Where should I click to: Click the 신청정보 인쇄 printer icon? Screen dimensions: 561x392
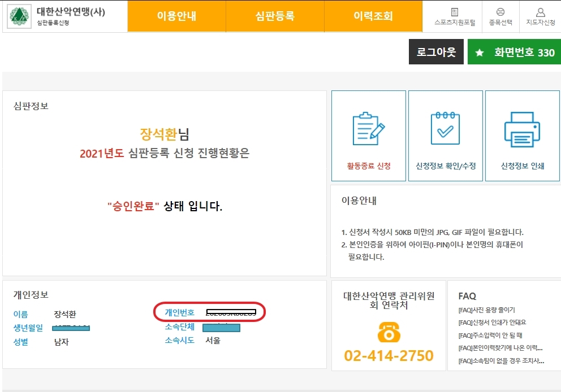pyautogui.click(x=523, y=129)
